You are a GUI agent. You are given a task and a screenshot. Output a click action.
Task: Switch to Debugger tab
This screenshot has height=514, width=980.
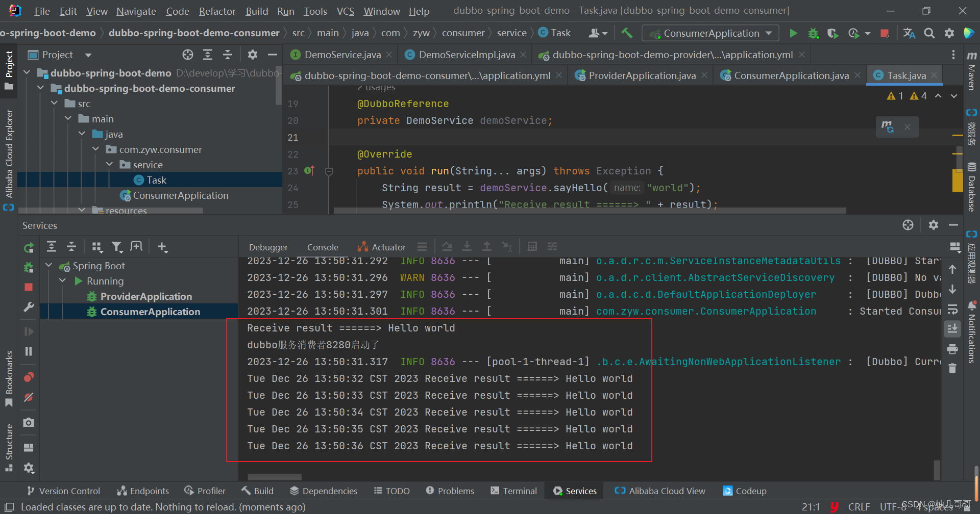[x=268, y=247]
